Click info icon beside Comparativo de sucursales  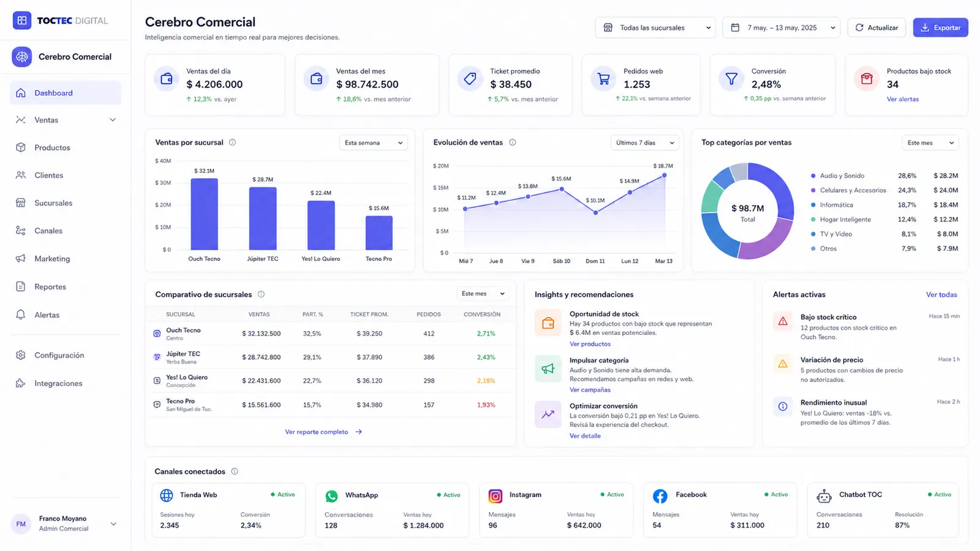click(x=261, y=294)
